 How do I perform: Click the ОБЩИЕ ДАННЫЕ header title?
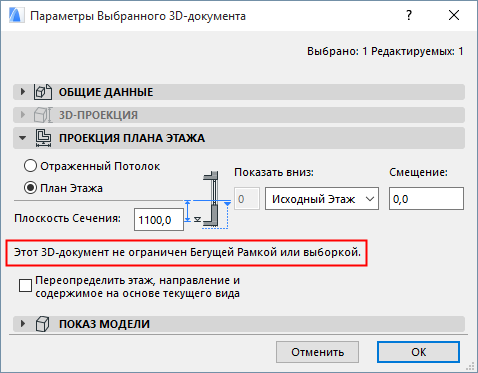pos(106,92)
